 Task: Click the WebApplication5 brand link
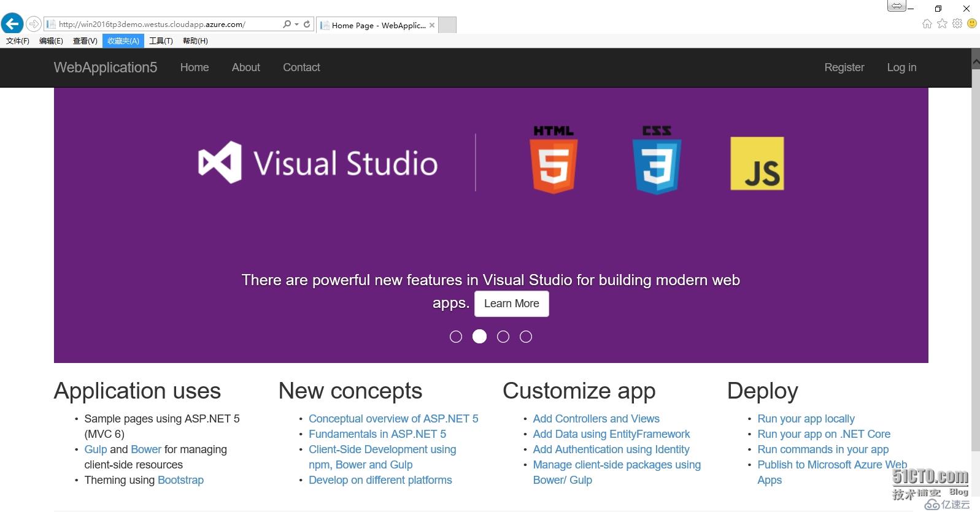[106, 67]
